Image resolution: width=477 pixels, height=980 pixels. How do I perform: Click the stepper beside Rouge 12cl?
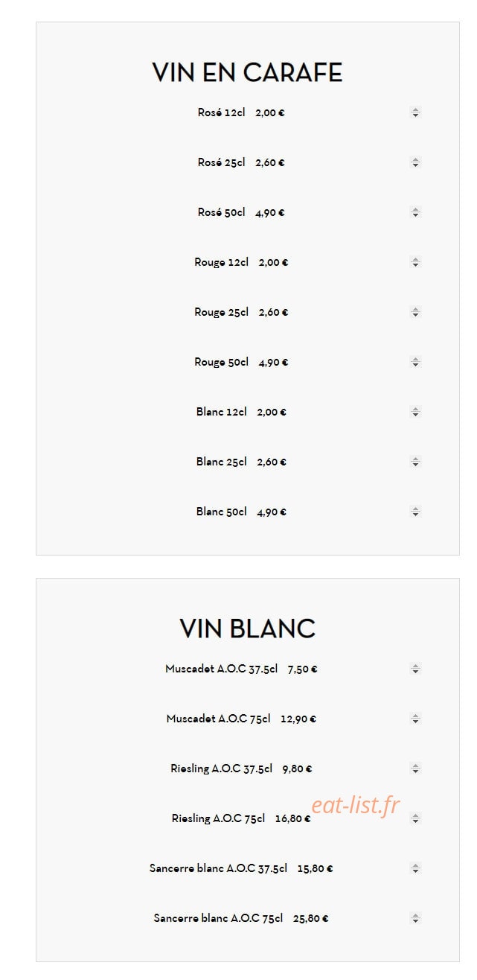point(416,262)
